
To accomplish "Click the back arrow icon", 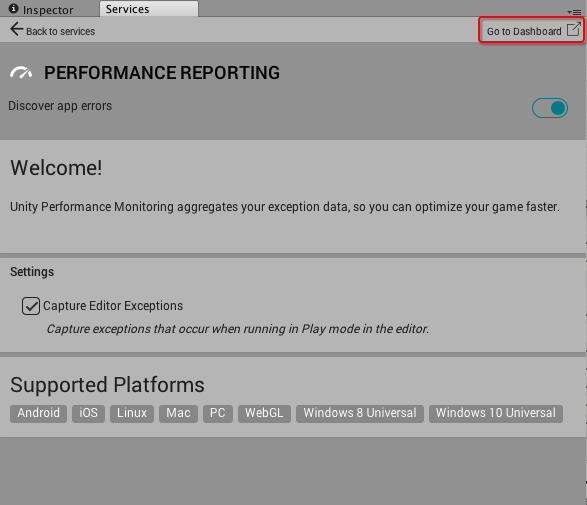I will [16, 29].
